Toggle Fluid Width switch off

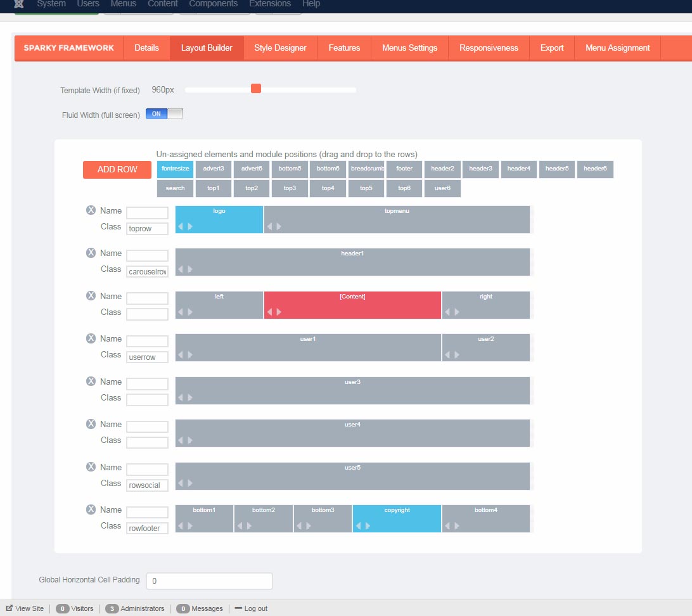tap(164, 114)
